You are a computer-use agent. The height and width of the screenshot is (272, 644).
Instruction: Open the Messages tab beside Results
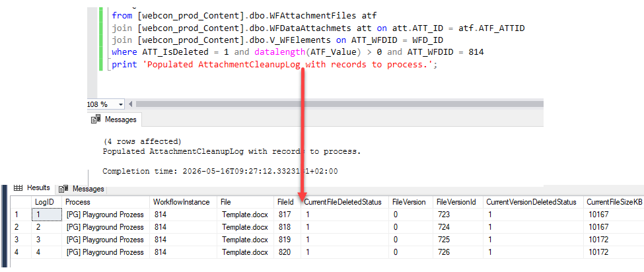click(81, 189)
